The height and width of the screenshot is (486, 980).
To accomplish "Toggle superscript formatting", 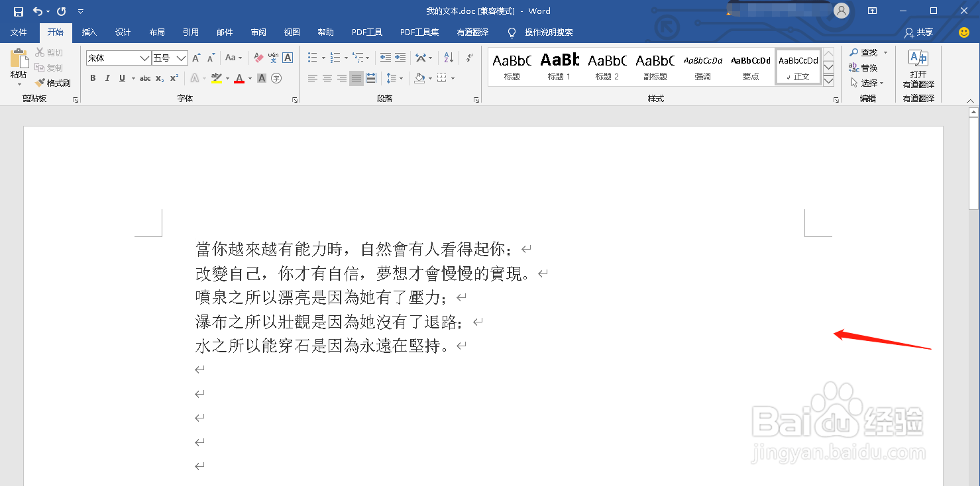I will (x=174, y=78).
